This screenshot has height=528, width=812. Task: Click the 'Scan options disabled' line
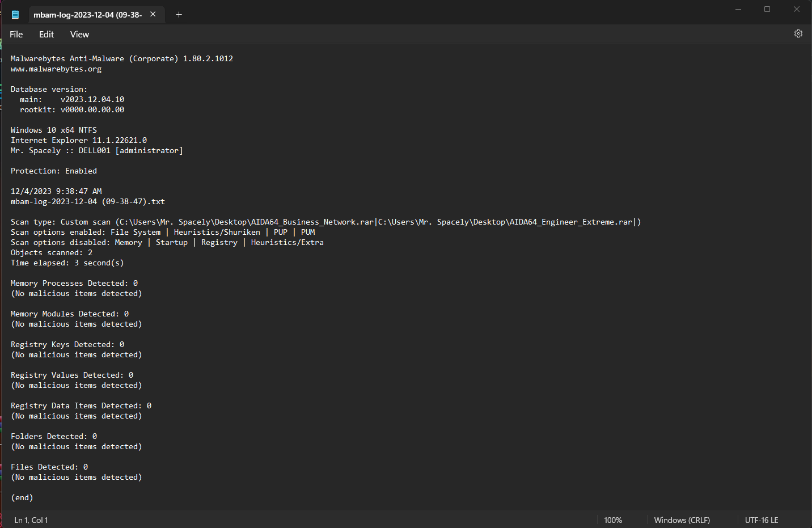click(167, 243)
